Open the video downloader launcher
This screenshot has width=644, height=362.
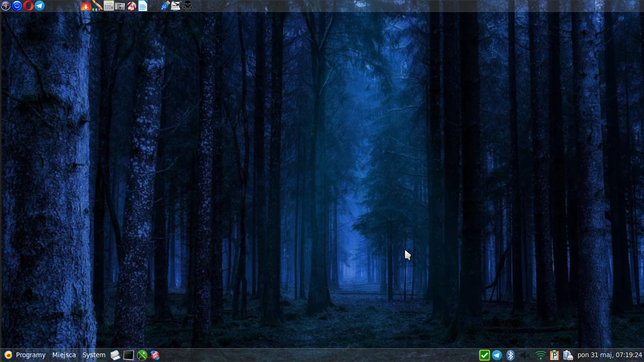[x=86, y=6]
